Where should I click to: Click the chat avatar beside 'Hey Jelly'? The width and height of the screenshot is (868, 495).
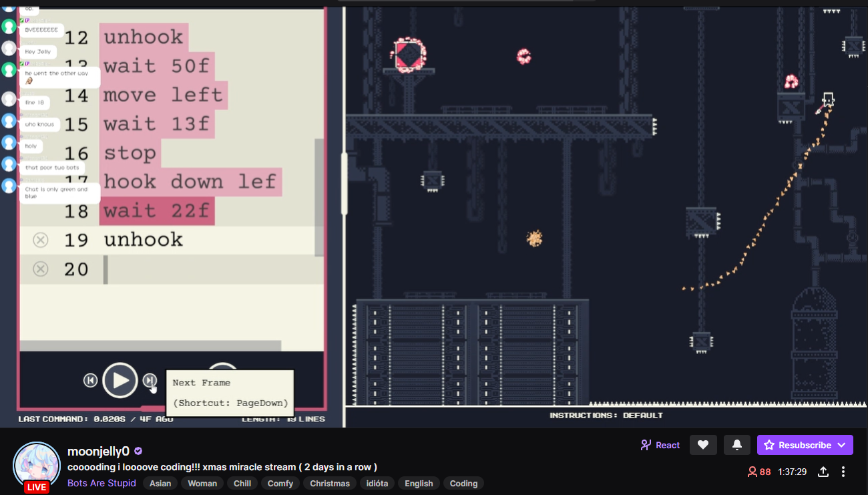tap(9, 48)
